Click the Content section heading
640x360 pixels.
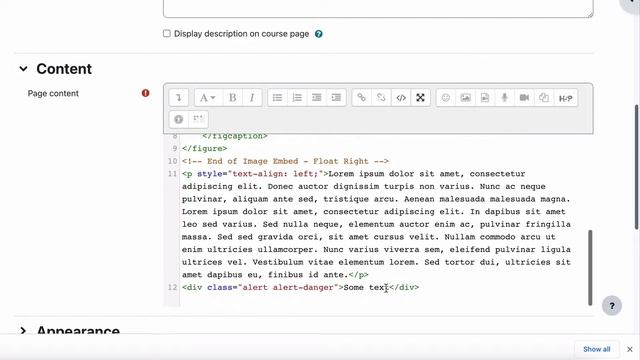64,69
